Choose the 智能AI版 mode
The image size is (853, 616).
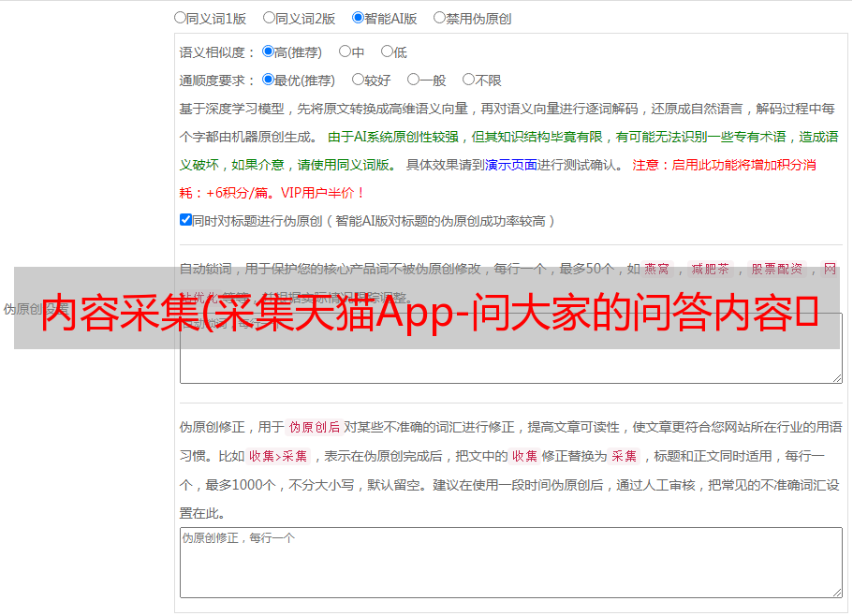coord(358,17)
